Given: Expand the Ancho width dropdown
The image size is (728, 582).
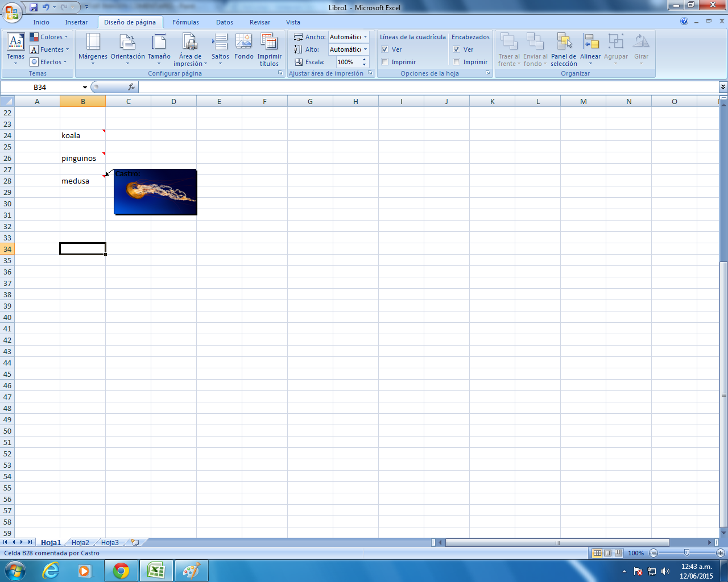Looking at the screenshot, I should click(x=366, y=37).
